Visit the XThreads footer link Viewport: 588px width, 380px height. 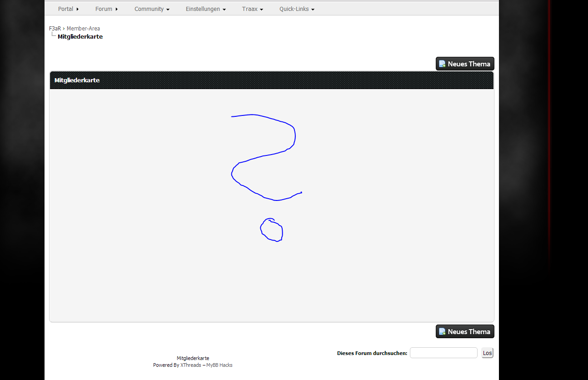click(x=190, y=365)
